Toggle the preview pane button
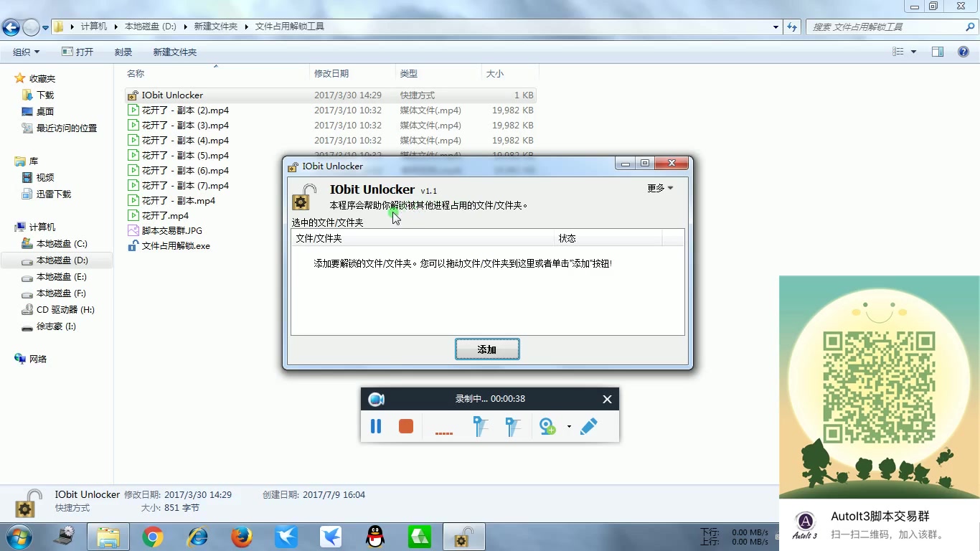 pos(938,52)
